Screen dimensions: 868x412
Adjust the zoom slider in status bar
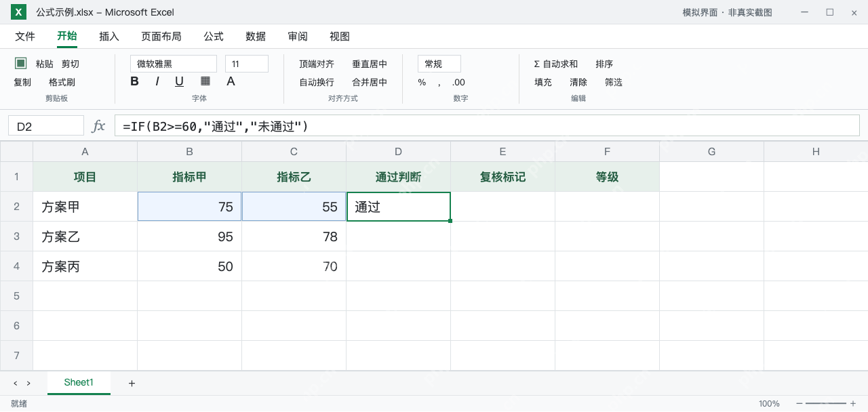coord(826,404)
